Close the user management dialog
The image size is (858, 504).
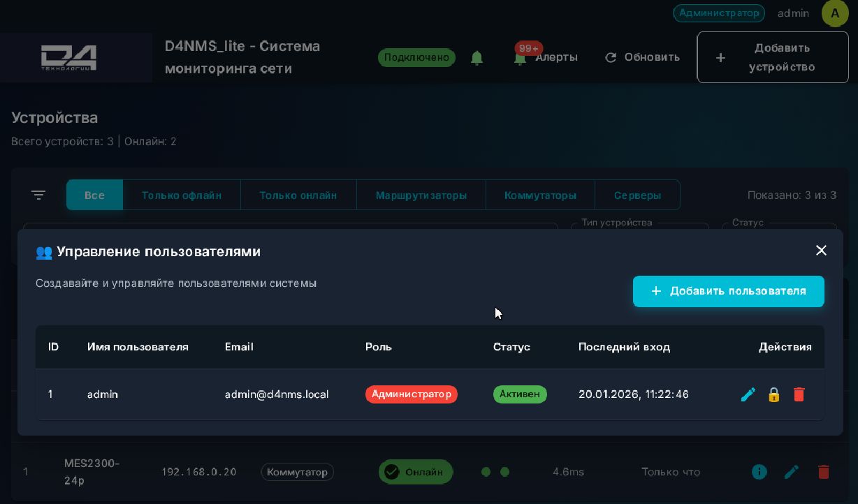(821, 251)
